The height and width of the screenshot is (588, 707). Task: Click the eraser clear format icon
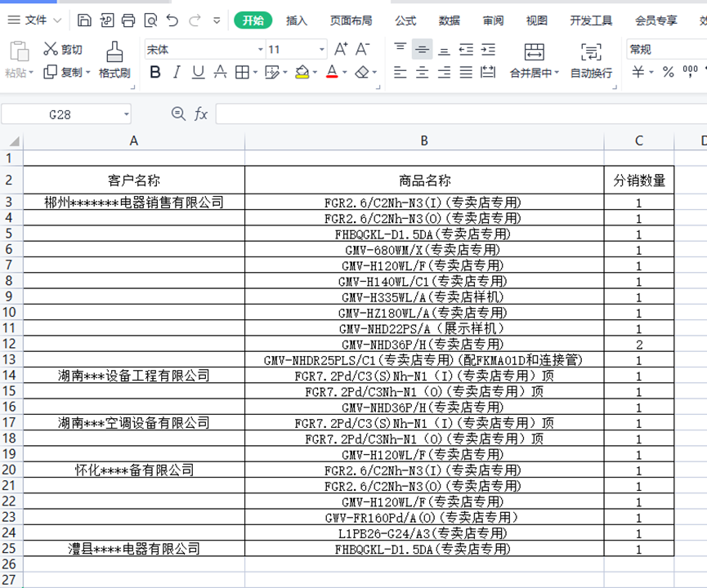[x=362, y=72]
